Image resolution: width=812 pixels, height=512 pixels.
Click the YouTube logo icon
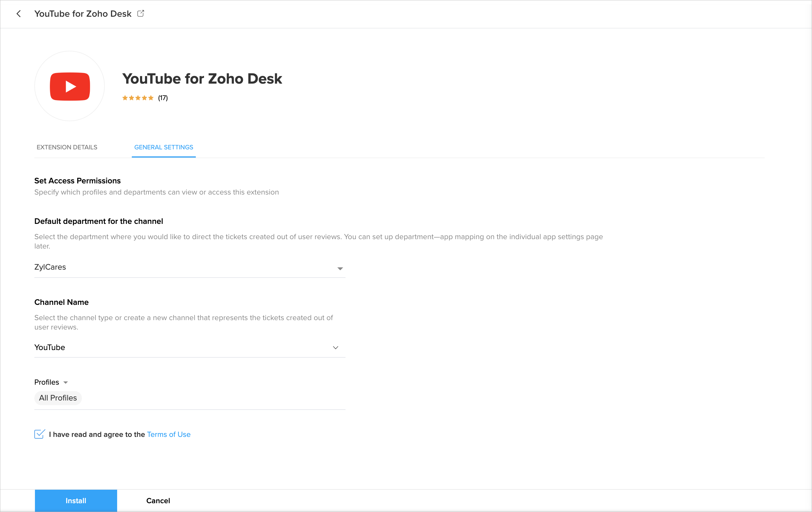click(x=70, y=86)
